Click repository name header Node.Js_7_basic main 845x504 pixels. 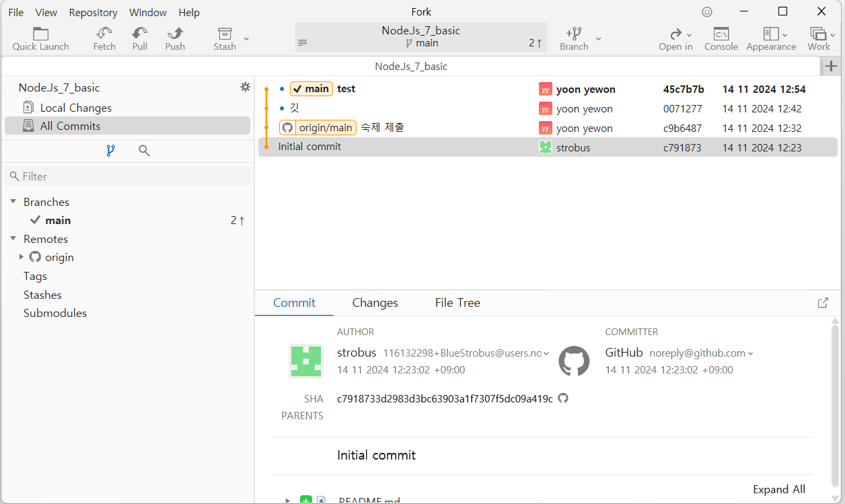click(x=421, y=37)
